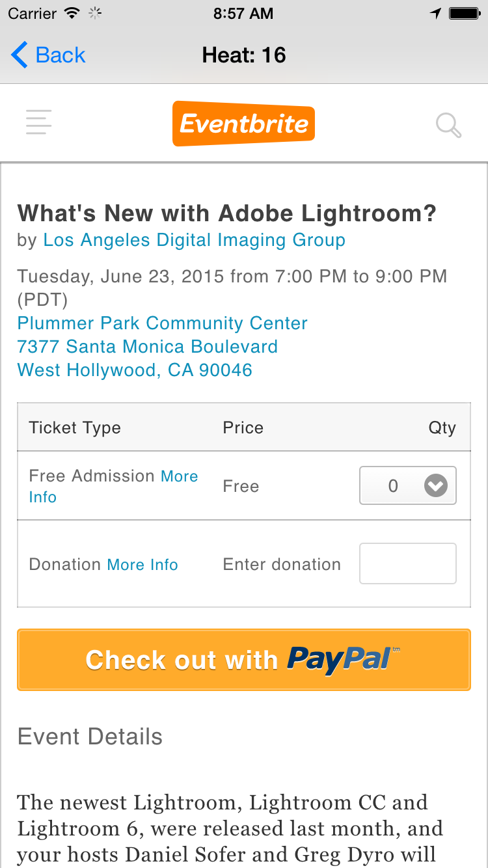Tap the battery icon in status bar
Screen dimensions: 488x868
465,13
